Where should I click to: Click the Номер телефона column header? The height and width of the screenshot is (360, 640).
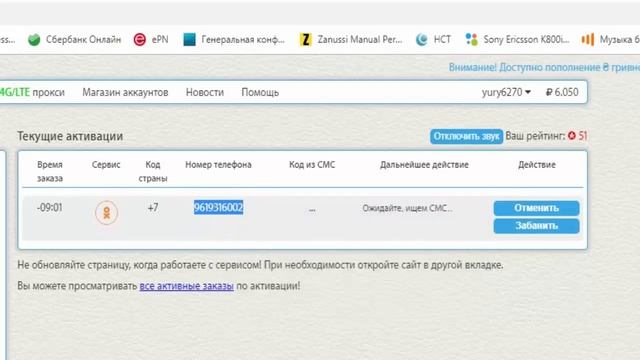(x=218, y=165)
